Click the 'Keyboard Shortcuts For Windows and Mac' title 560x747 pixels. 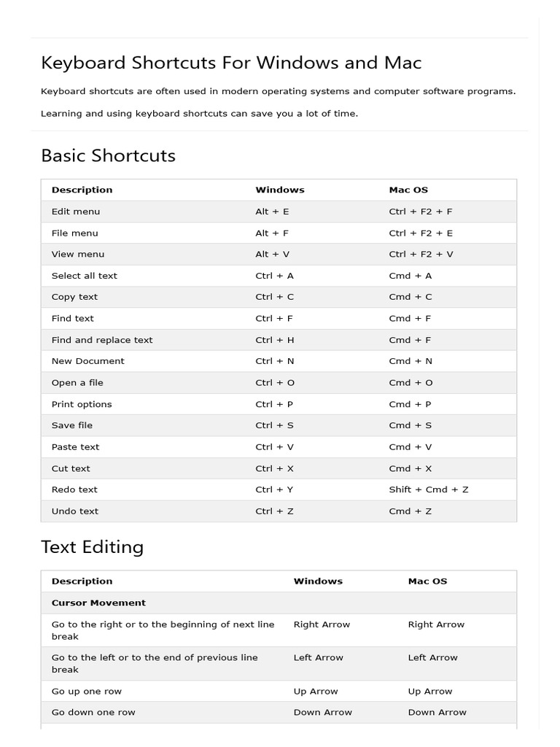[231, 63]
